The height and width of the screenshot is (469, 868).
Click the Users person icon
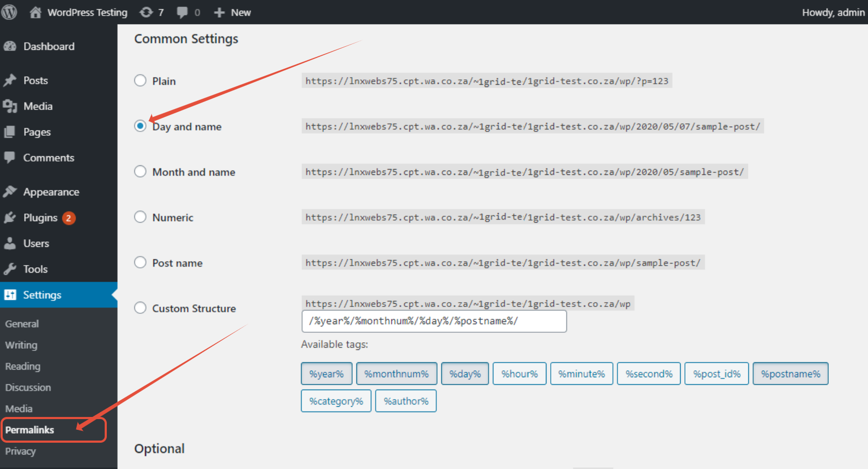[10, 243]
